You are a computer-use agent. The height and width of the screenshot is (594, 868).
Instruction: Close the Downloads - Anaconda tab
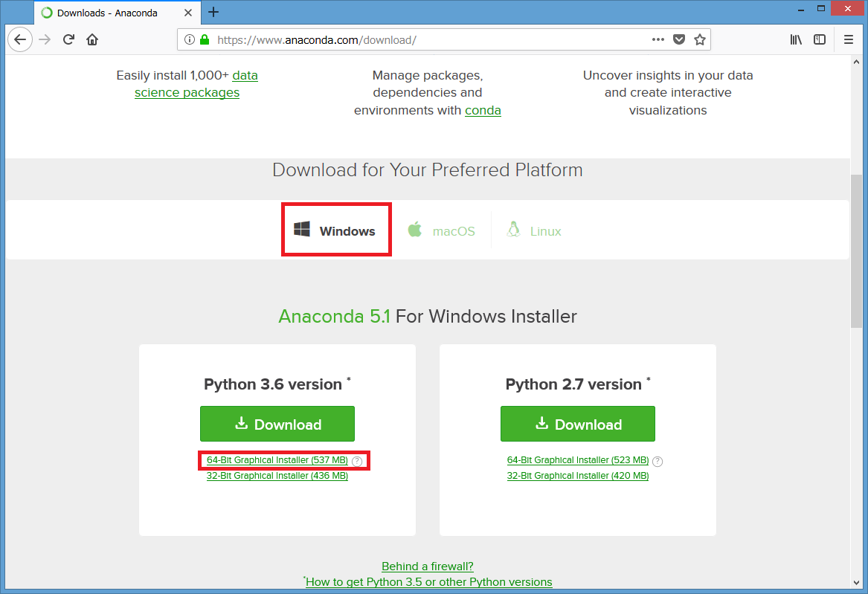188,12
